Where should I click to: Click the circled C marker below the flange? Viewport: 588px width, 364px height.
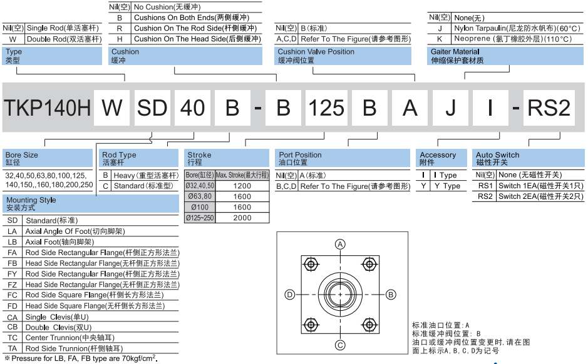click(x=340, y=345)
